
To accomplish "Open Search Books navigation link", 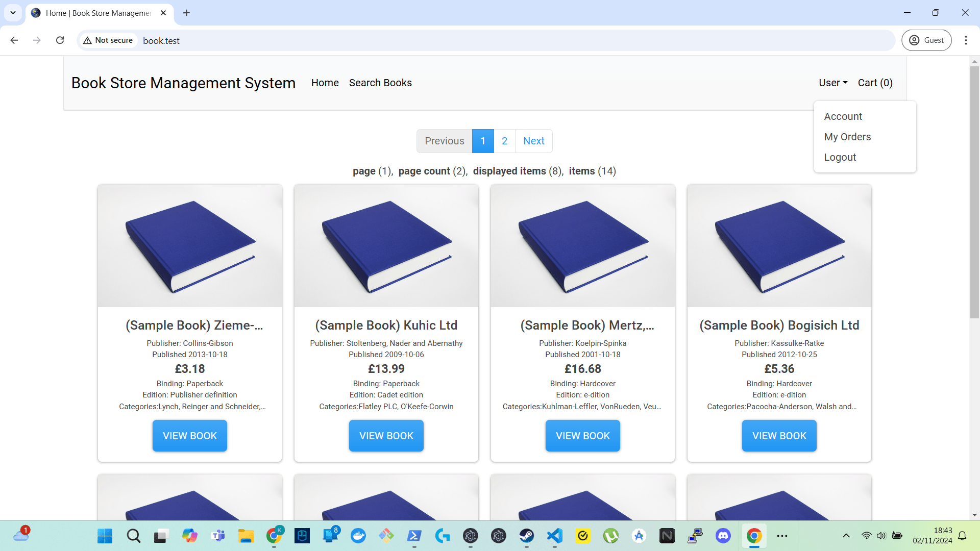I will pos(380,83).
